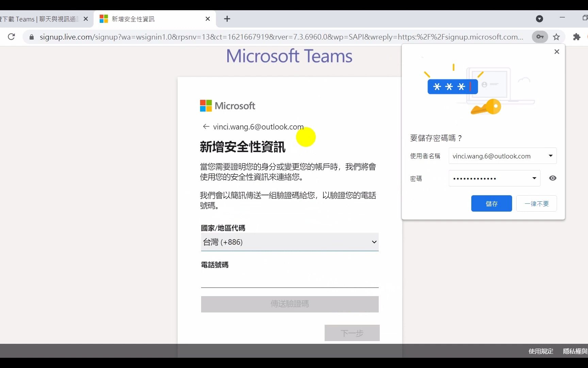Show password with the eye icon
The width and height of the screenshot is (588, 368).
[x=553, y=178]
